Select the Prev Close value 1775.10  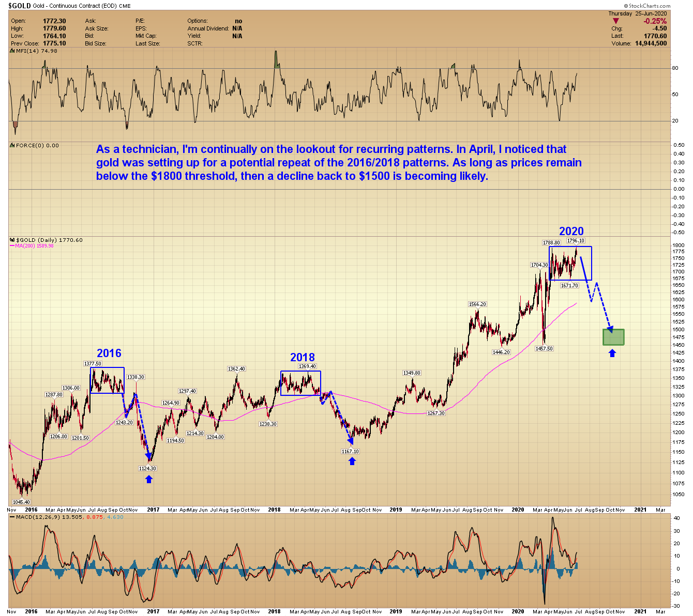pos(54,43)
